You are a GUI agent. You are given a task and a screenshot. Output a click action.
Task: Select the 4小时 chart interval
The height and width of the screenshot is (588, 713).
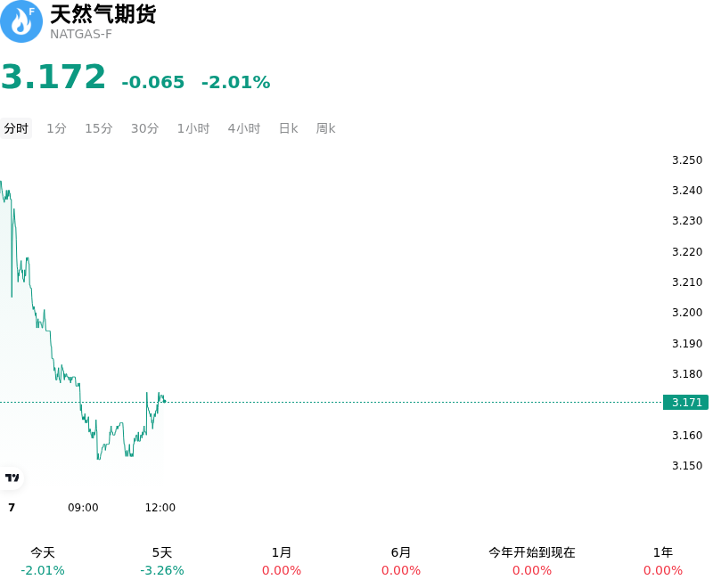coord(243,128)
